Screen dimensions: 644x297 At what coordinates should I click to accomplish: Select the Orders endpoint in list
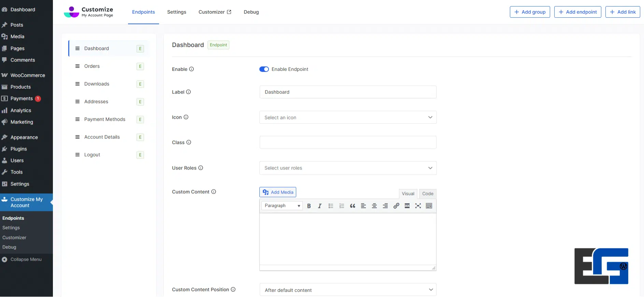point(92,66)
